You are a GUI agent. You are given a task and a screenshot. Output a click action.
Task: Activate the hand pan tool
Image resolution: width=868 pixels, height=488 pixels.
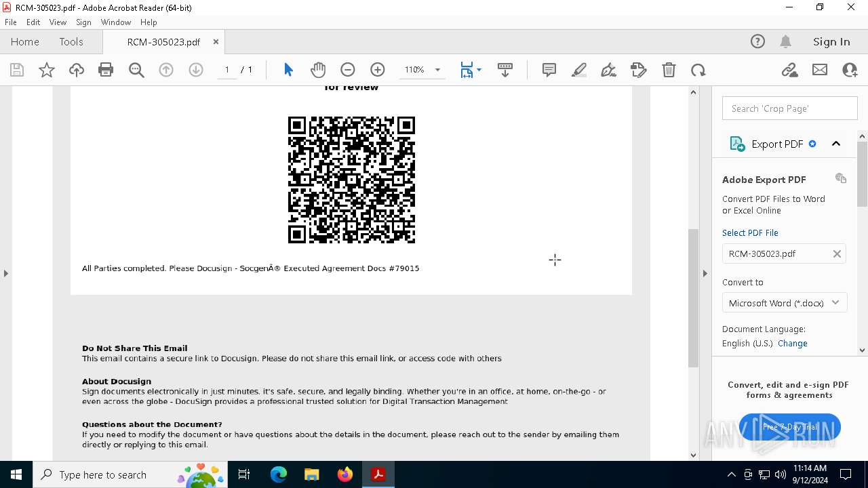(x=318, y=70)
